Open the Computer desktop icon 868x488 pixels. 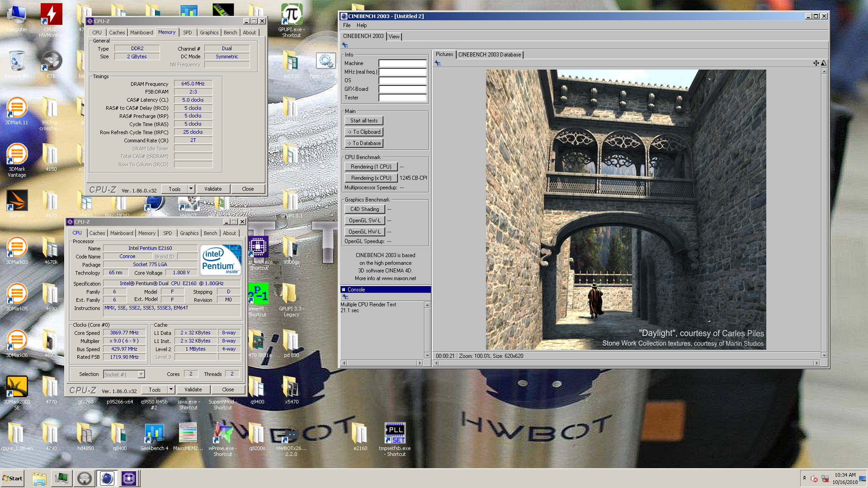[x=17, y=18]
